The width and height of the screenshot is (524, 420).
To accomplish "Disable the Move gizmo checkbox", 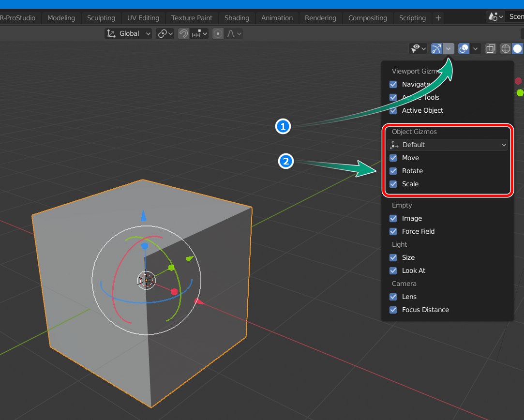I will coord(393,158).
